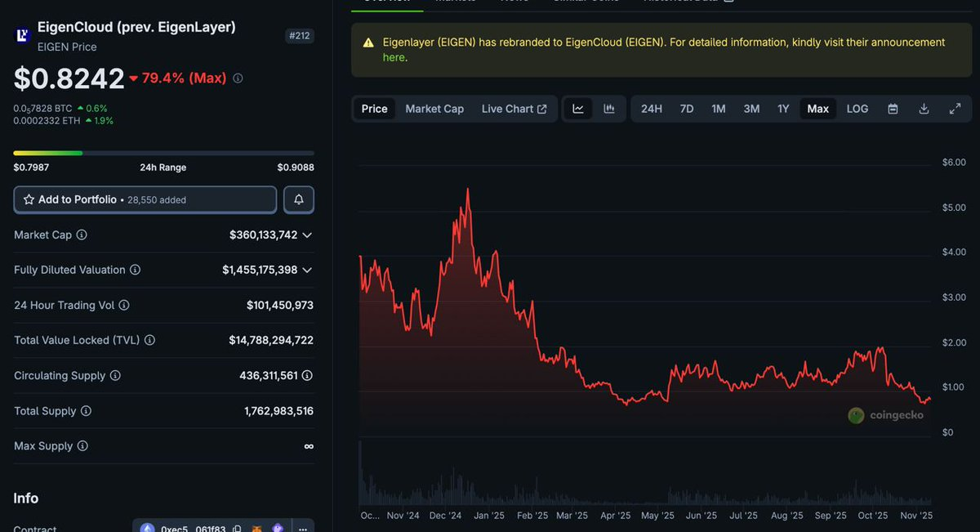Viewport: 980px width, 532px height.
Task: Click info icon next to Market Cap
Action: tap(82, 235)
